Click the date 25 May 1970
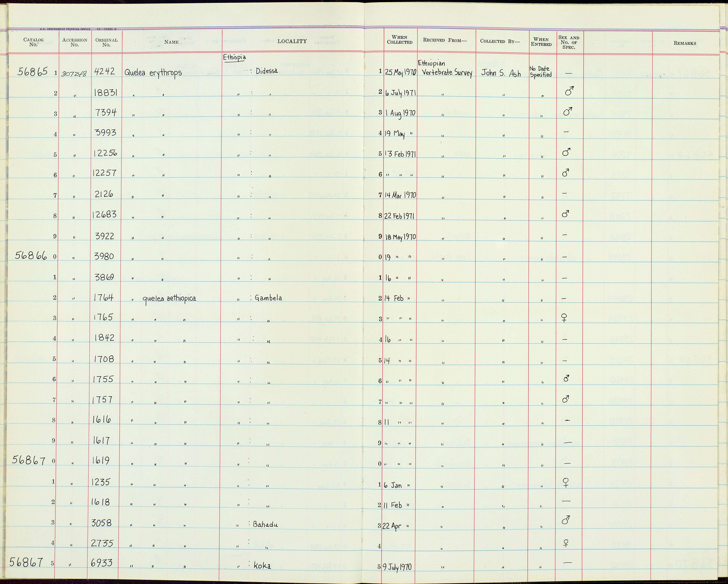This screenshot has width=728, height=584. tap(401, 72)
